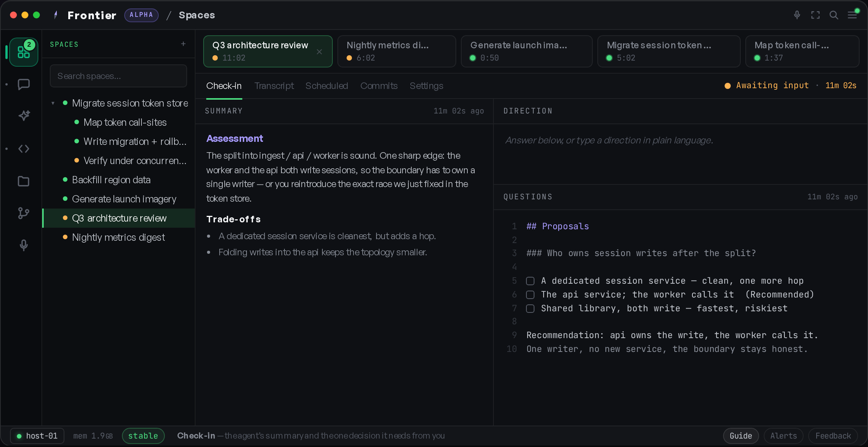Switch to the Check-in tab

click(224, 86)
